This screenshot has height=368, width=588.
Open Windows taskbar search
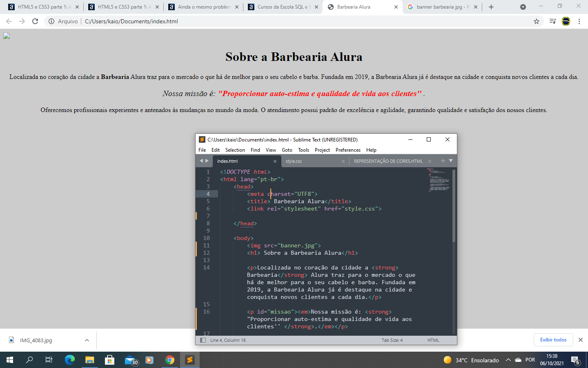click(x=29, y=360)
